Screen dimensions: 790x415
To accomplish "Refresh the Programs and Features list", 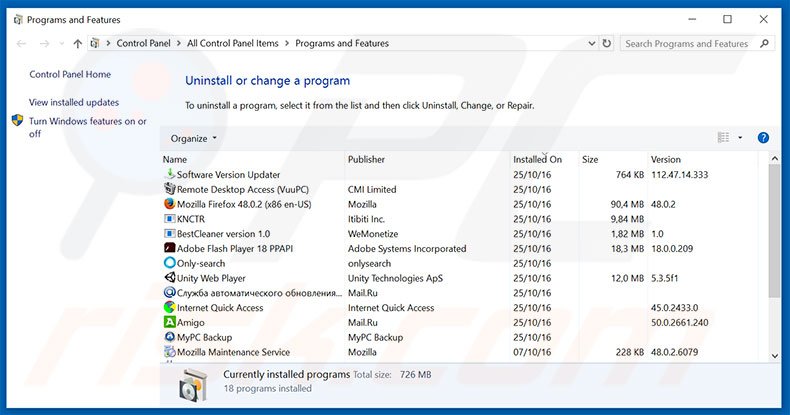I will click(x=607, y=44).
